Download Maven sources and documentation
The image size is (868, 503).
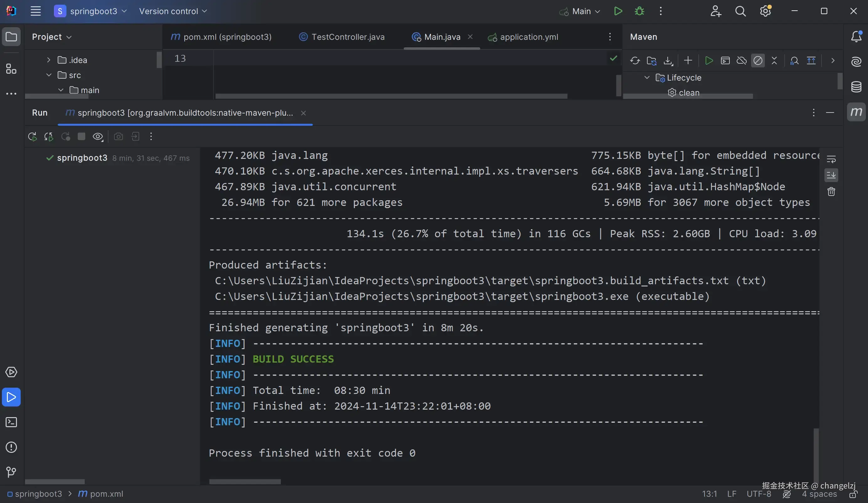pos(668,60)
